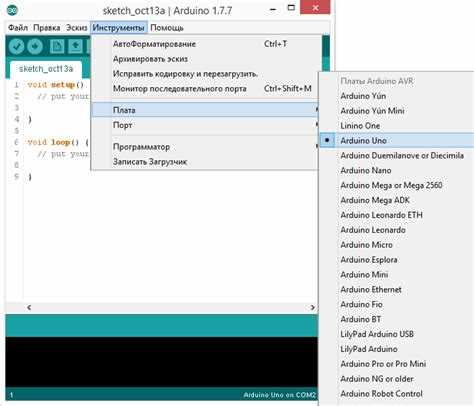Choose Записать Загрузчик menu entry

205,162
